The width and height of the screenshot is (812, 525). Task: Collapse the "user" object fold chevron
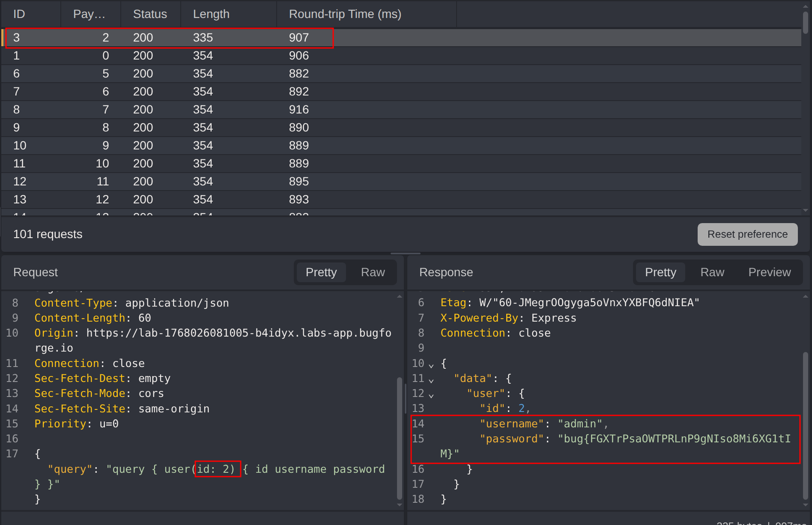coord(431,395)
